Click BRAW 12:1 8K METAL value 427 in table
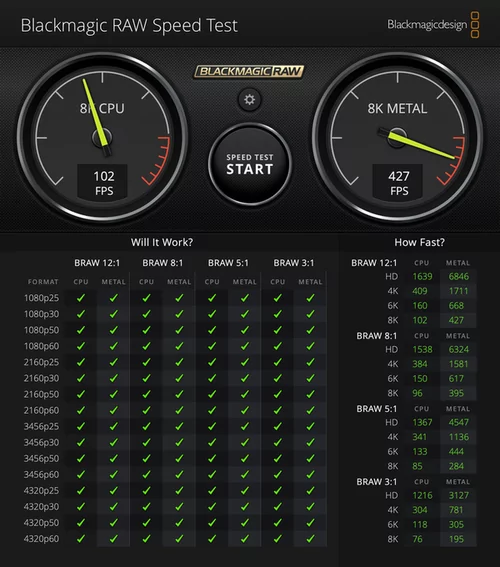This screenshot has width=500, height=567. tap(456, 320)
